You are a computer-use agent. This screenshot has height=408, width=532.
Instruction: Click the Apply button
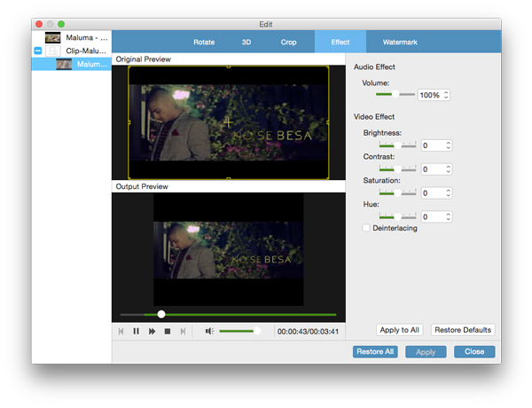pos(426,352)
